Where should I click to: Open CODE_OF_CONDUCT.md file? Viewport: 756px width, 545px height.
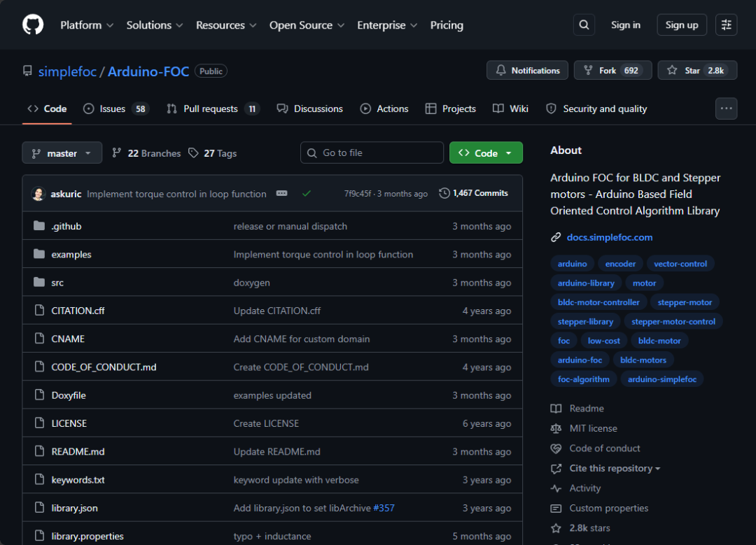point(104,367)
